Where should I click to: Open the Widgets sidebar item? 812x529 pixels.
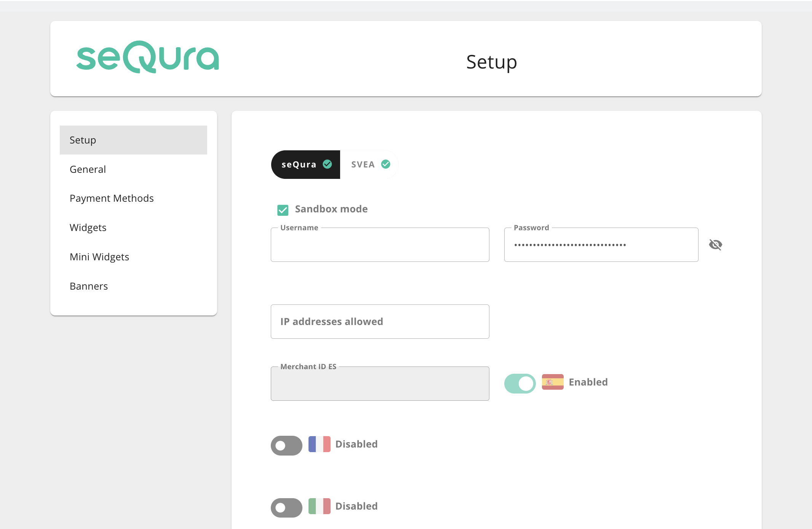click(x=133, y=228)
